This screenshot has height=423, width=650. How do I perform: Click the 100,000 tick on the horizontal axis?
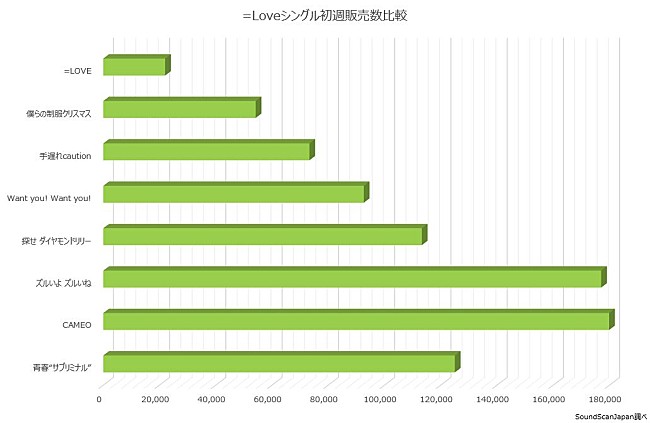tap(381, 400)
